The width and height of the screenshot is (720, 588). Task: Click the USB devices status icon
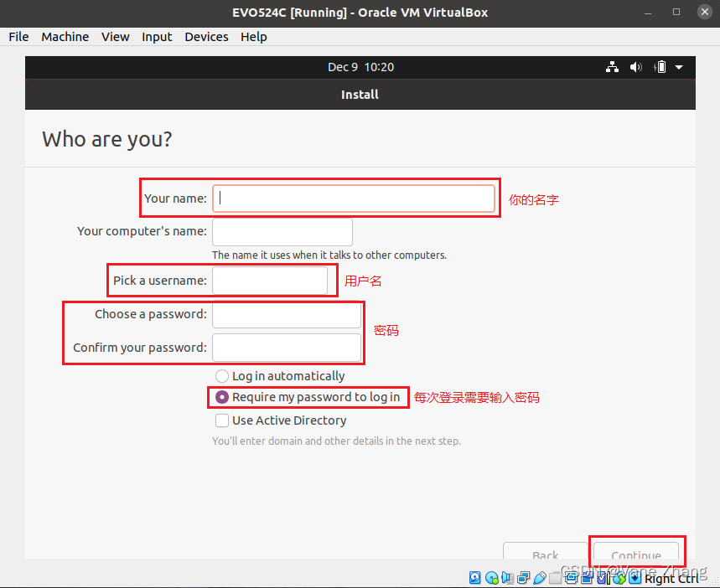coord(540,577)
